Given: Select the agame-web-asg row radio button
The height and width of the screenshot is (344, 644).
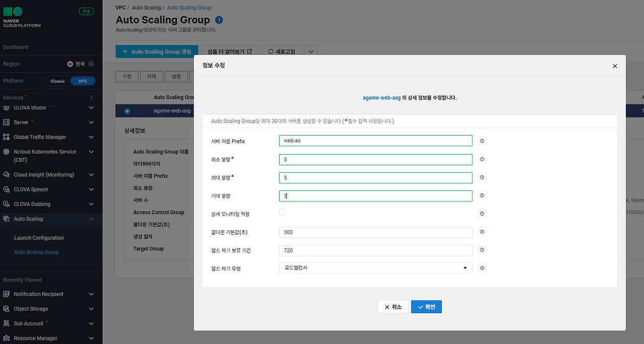Looking at the screenshot, I should tap(127, 111).
